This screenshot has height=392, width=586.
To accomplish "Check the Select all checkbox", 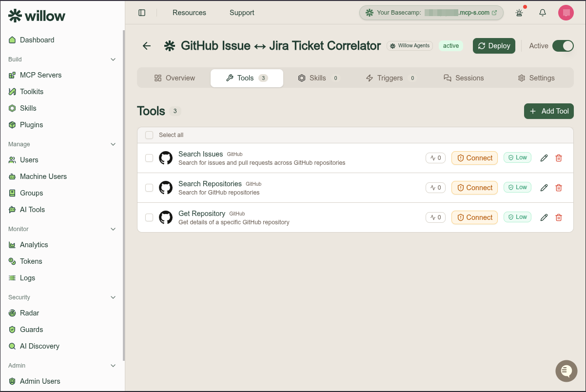I will point(149,135).
